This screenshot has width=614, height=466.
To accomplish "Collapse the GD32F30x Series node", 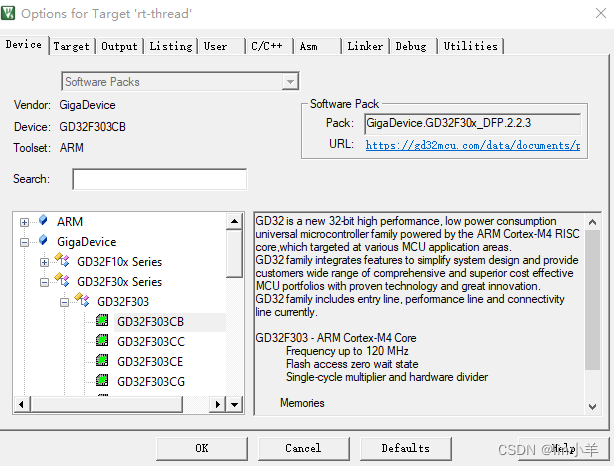I will 44,282.
